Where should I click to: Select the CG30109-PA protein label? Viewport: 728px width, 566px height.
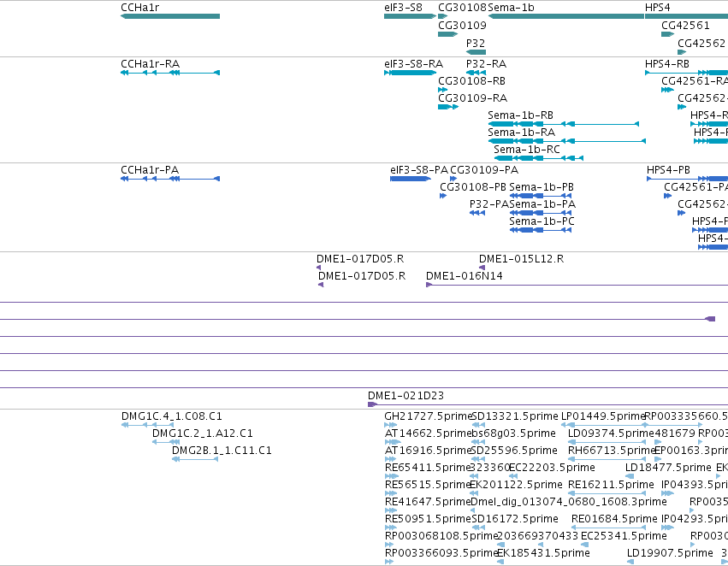point(484,170)
